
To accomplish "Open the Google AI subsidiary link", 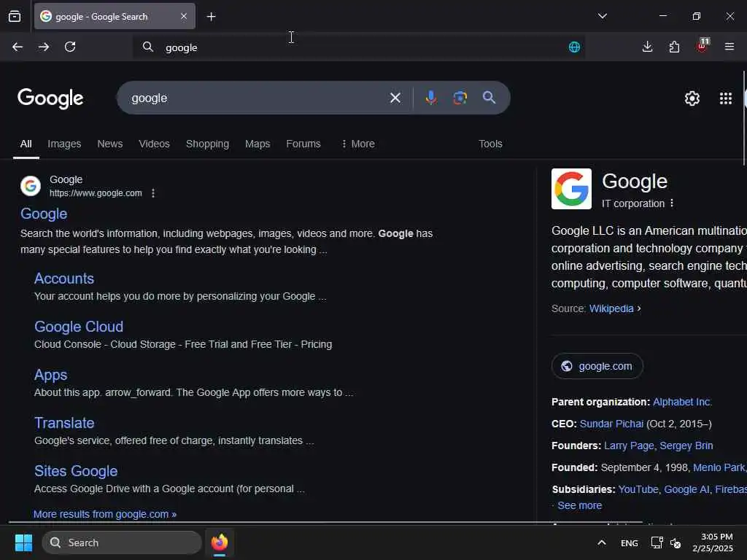I will pyautogui.click(x=686, y=489).
